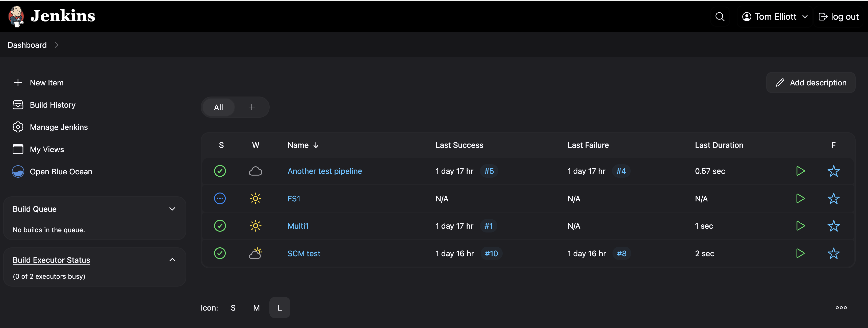Click the weather icon for SCM test

point(256,253)
